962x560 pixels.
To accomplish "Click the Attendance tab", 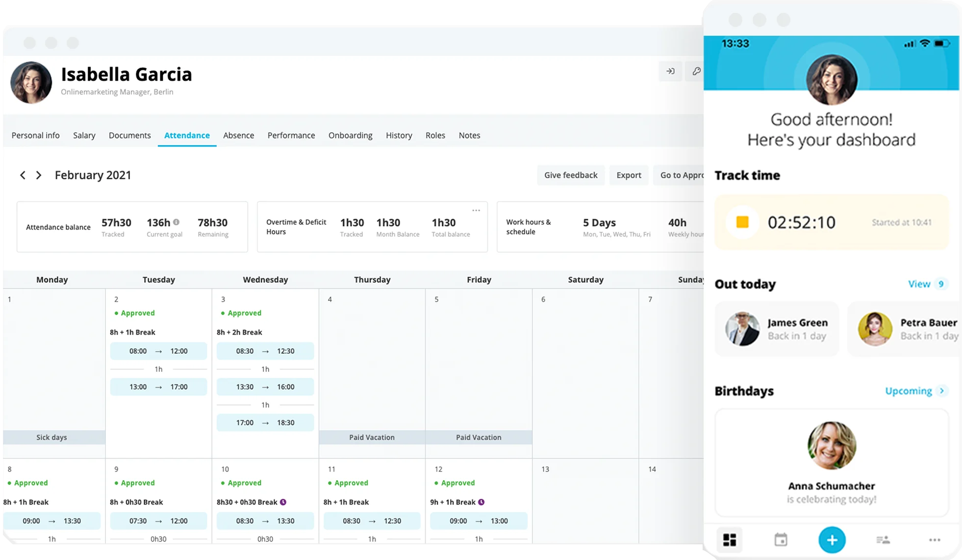I will click(187, 135).
